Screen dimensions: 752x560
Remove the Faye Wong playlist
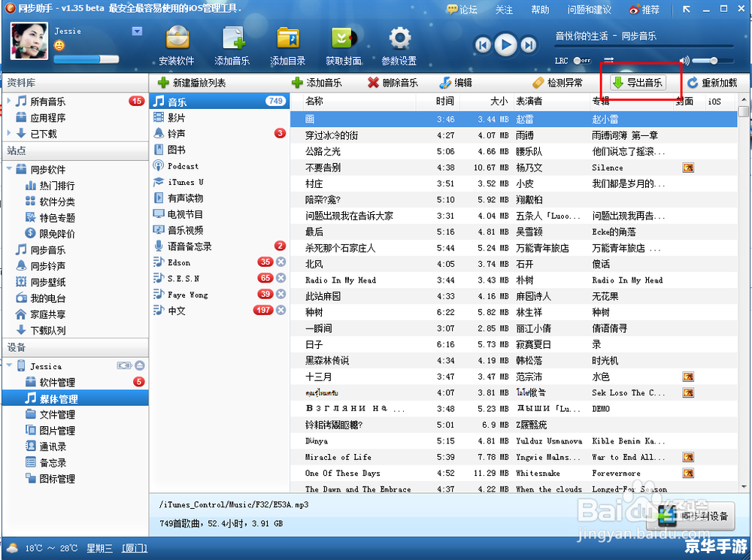pos(281,294)
